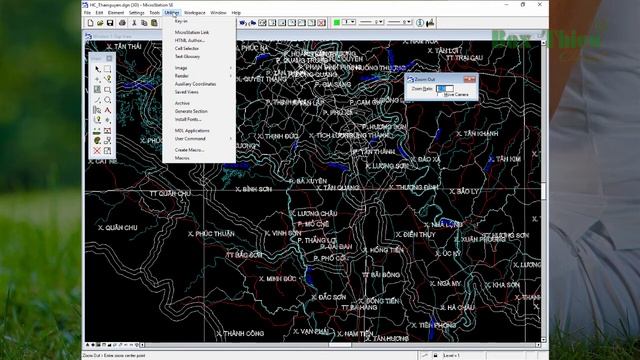Screen dimensions: 640x360
Task: Select the Delete Element red cross tool
Action: 97,151
